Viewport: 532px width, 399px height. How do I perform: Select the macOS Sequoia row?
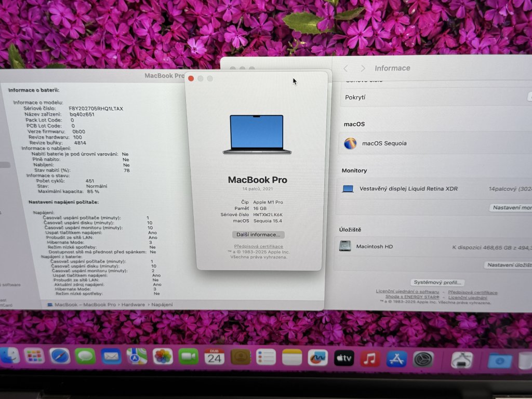click(x=435, y=143)
